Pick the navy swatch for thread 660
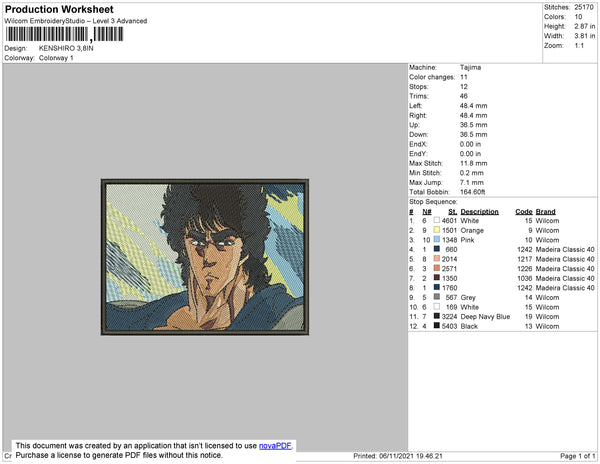Viewport: 600px width, 464px height. [x=437, y=249]
